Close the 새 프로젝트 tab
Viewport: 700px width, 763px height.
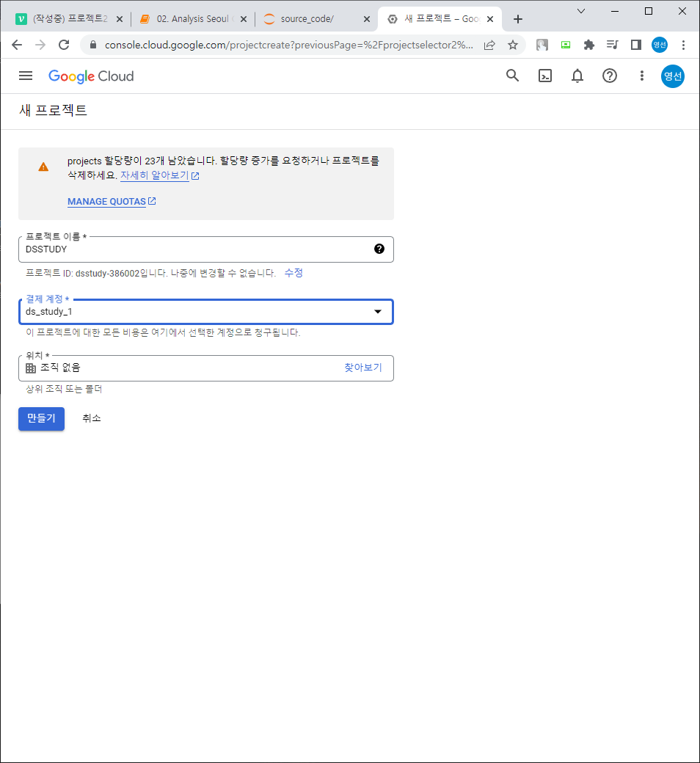pyautogui.click(x=490, y=19)
